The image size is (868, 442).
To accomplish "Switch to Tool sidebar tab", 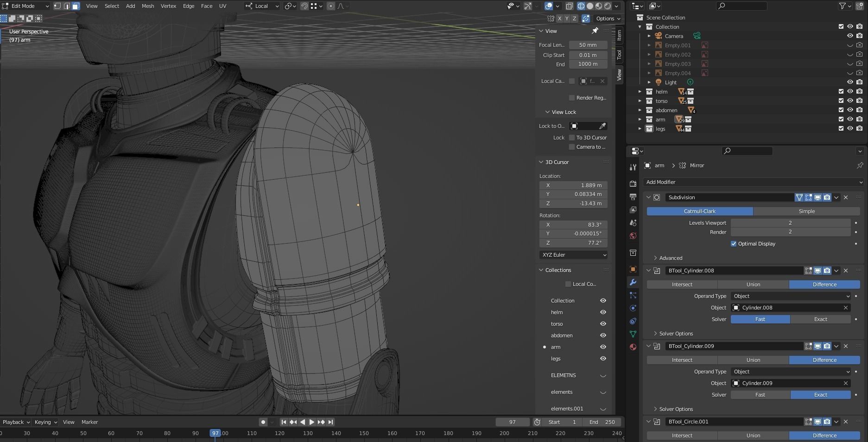I will click(x=619, y=55).
